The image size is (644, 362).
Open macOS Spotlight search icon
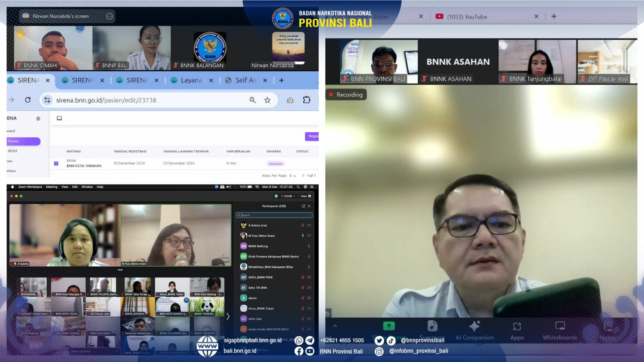[x=298, y=187]
